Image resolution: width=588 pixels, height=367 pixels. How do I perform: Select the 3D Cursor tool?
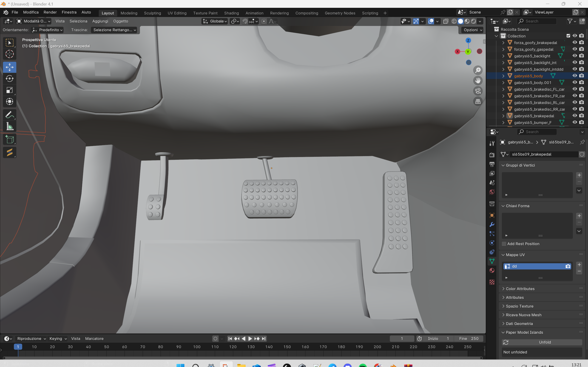click(x=9, y=54)
